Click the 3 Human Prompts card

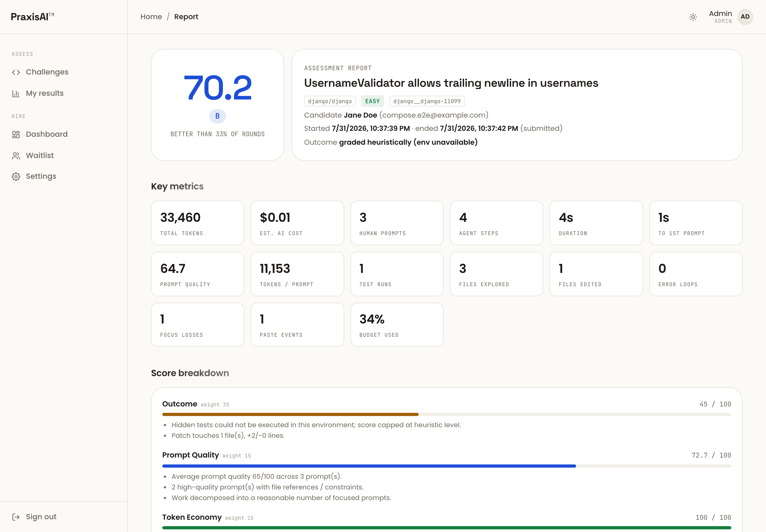click(x=397, y=223)
